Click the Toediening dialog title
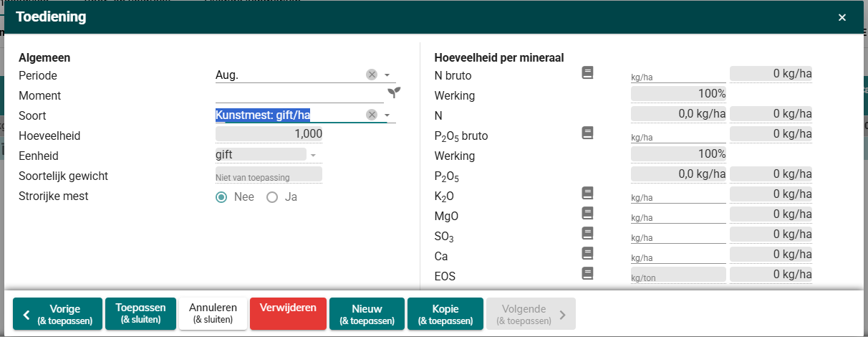This screenshot has height=337, width=868. pos(51,16)
